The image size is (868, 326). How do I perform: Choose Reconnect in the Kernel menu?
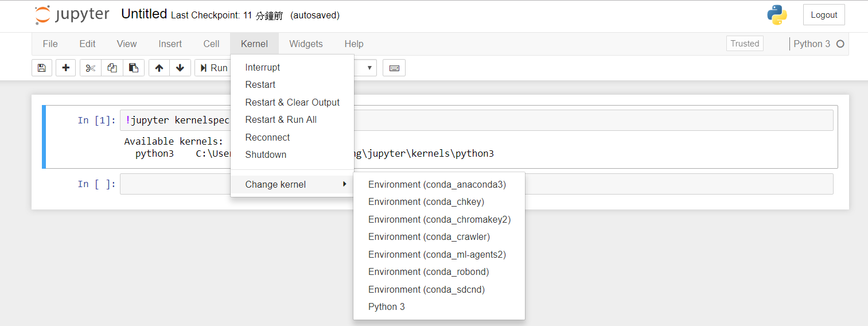coord(292,137)
